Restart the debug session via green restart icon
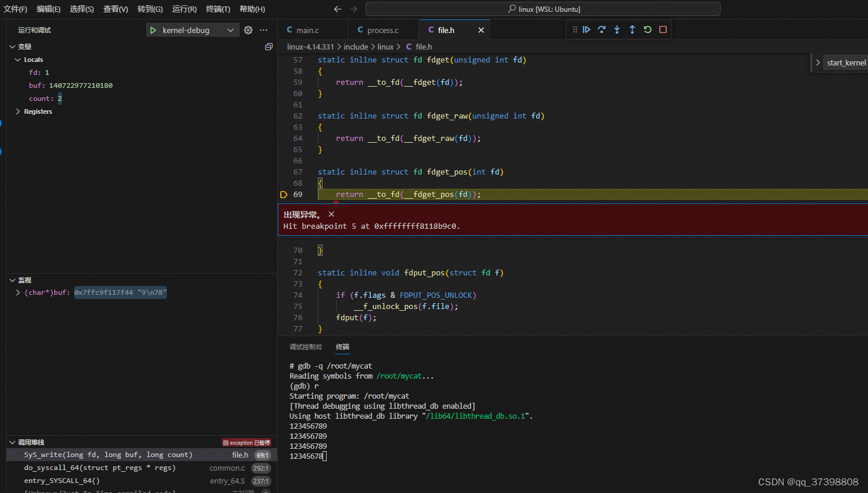The width and height of the screenshot is (868, 493). (x=647, y=29)
